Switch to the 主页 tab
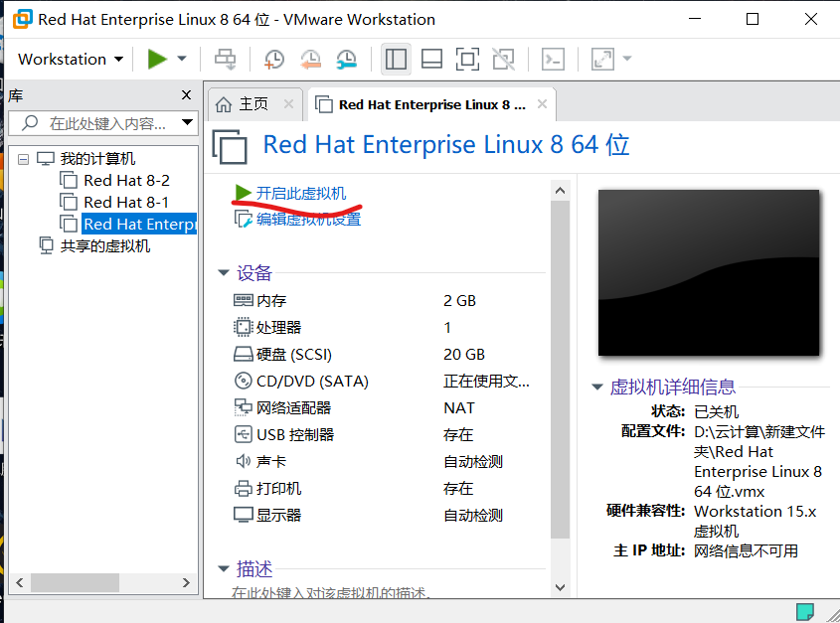 pos(253,104)
